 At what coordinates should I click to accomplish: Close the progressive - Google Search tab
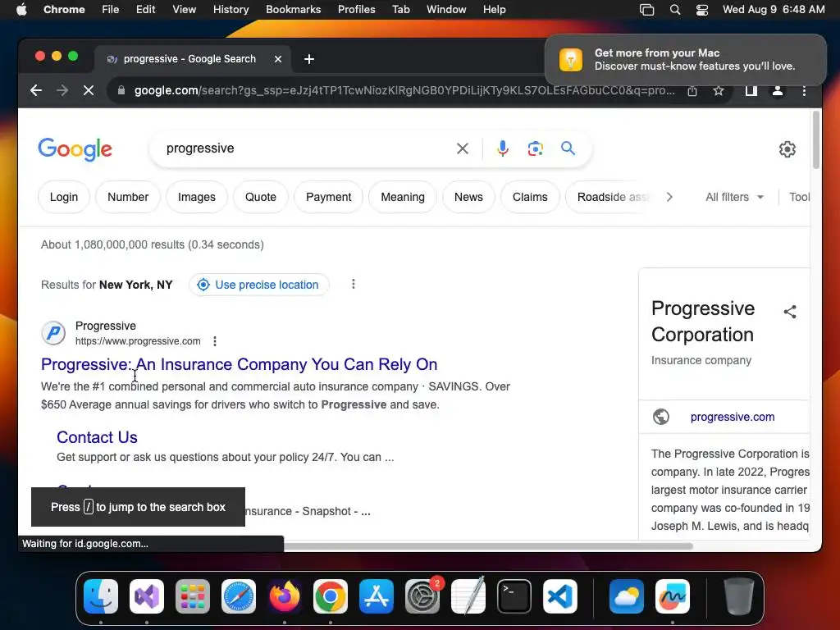[278, 59]
